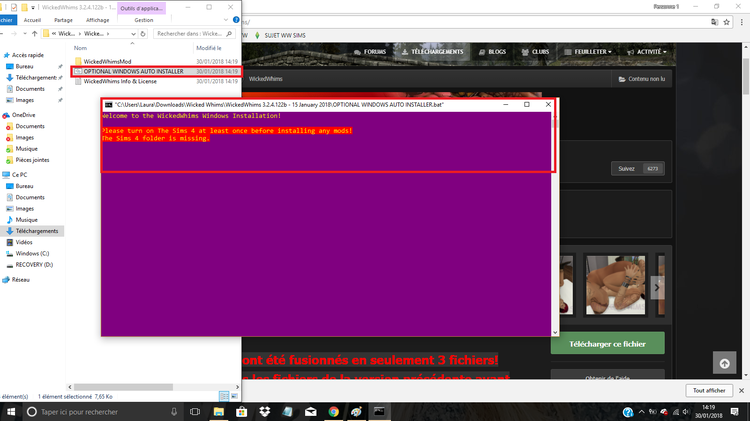Click the back-to-top arrow button on webpage
Screen dimensions: 750x421
(725, 363)
